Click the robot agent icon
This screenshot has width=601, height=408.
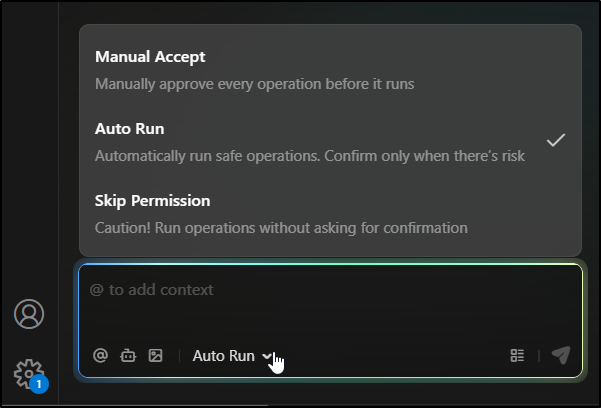(x=128, y=355)
